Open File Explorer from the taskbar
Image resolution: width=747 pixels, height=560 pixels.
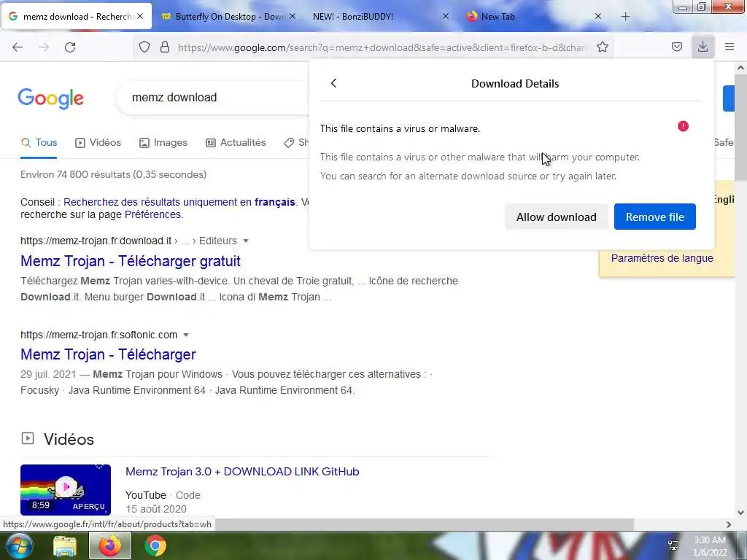click(65, 546)
